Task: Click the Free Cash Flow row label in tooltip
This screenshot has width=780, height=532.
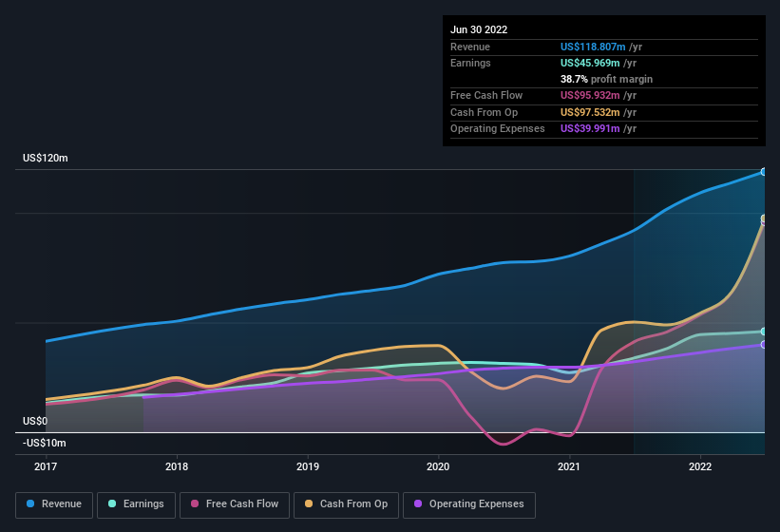Action: tap(486, 95)
